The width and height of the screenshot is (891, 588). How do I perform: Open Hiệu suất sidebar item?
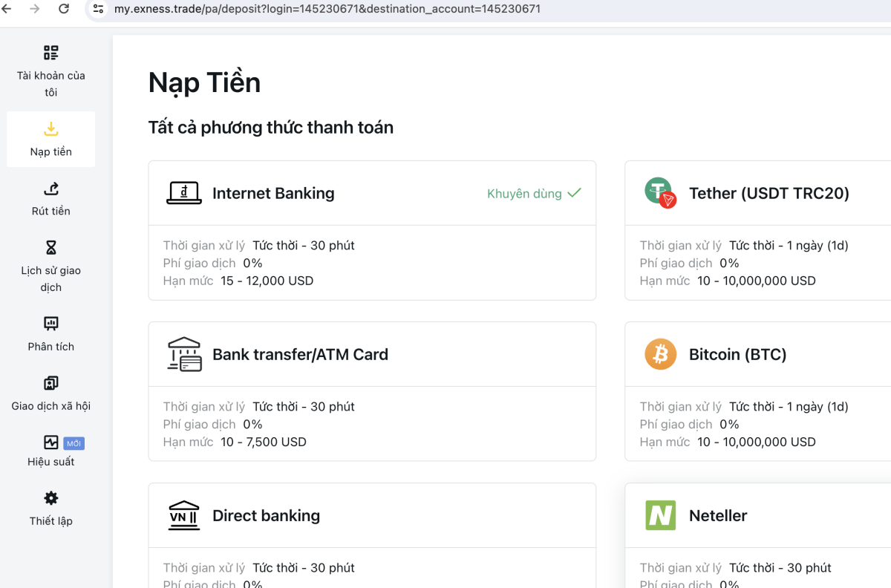[50, 451]
